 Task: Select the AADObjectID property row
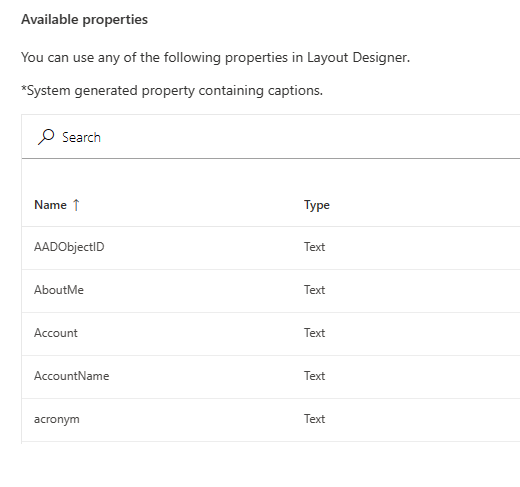[x=271, y=248]
